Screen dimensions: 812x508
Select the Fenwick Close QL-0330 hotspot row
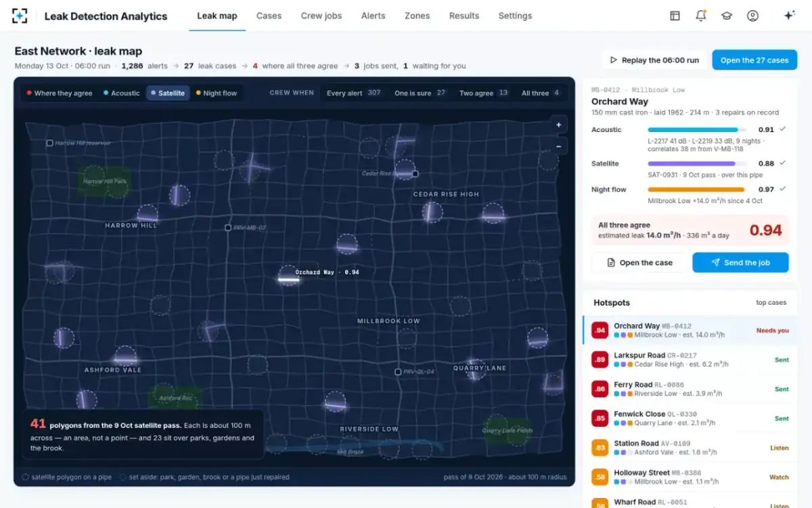click(690, 418)
